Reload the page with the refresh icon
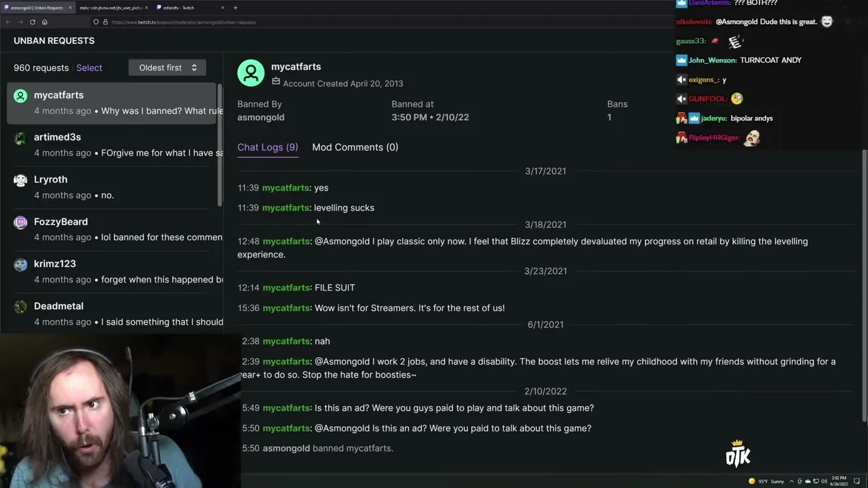The height and width of the screenshot is (488, 868). (33, 22)
